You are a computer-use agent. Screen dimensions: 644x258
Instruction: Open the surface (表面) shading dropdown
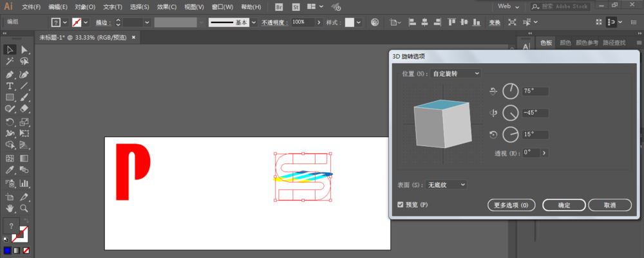click(446, 185)
